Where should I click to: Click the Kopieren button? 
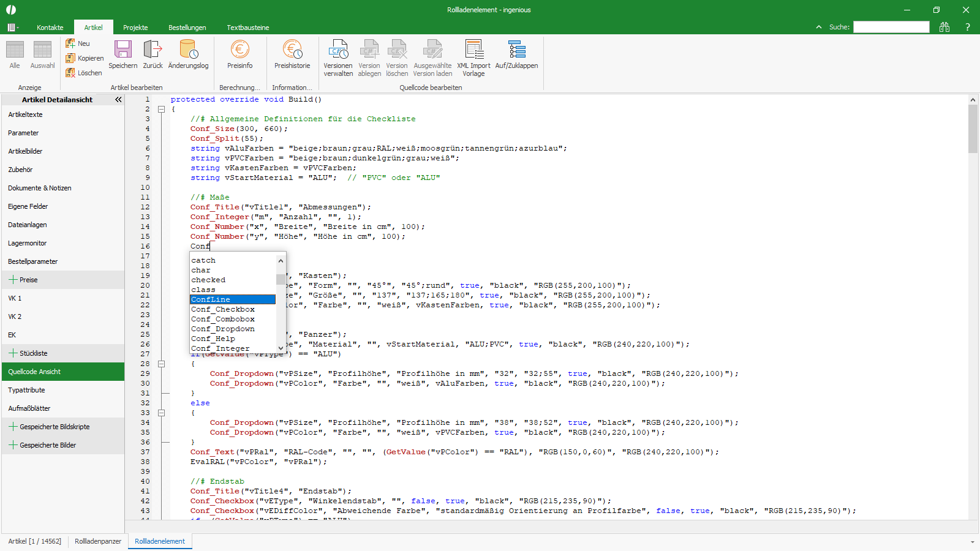tap(85, 58)
